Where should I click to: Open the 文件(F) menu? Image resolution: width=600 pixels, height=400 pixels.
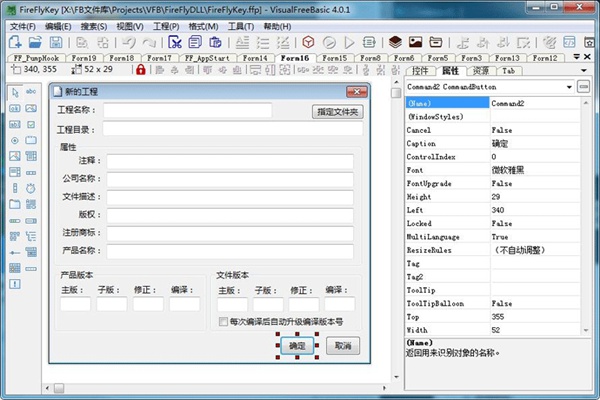pyautogui.click(x=23, y=26)
